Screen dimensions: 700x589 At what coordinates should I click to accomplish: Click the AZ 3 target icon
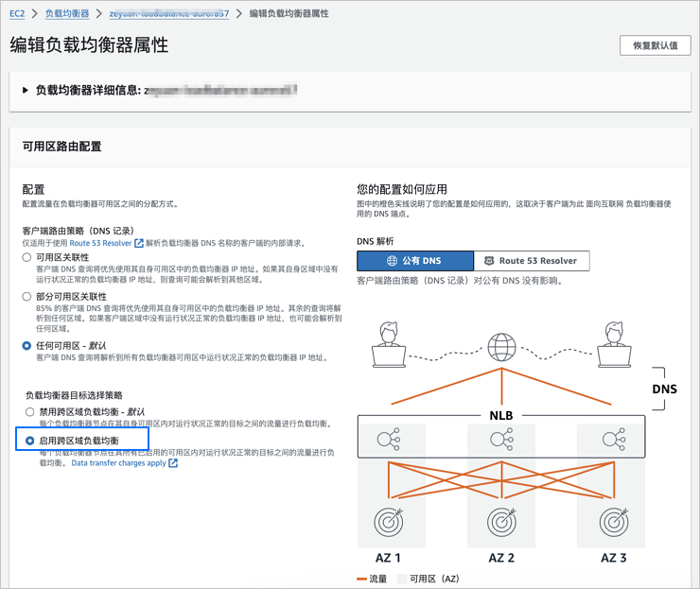pos(614,522)
